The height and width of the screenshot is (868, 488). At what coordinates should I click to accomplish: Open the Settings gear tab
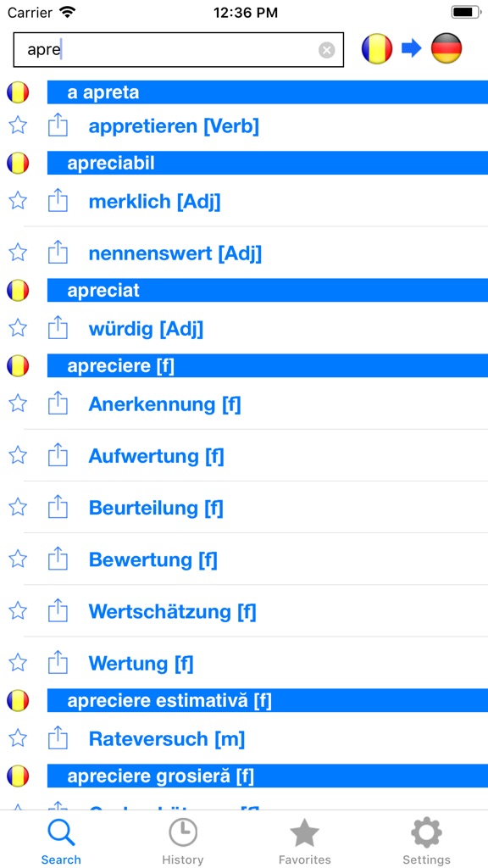[x=426, y=839]
